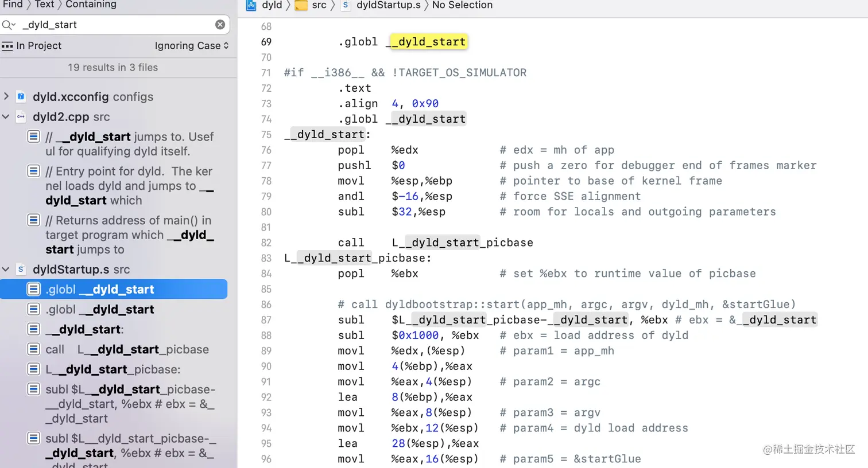Click the dyld2.cpp file icon

pos(21,116)
